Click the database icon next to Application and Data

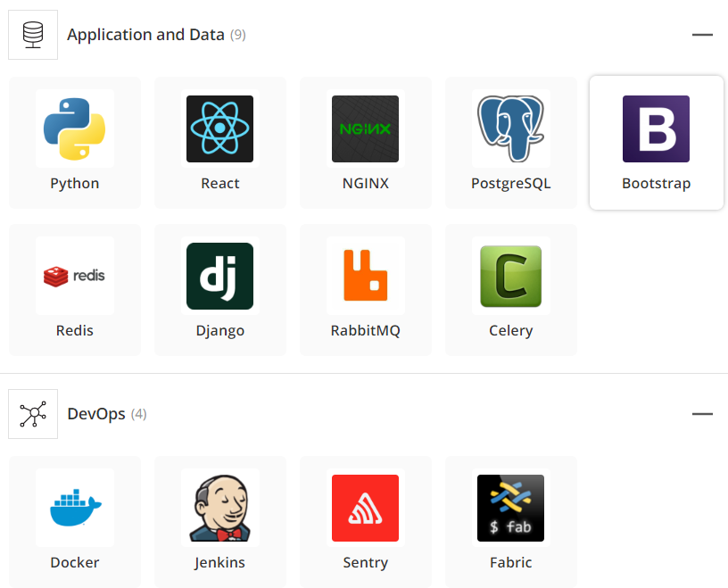[x=32, y=34]
